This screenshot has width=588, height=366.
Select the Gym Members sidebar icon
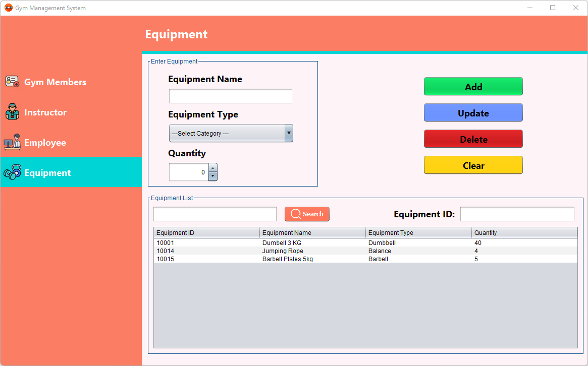(x=12, y=82)
